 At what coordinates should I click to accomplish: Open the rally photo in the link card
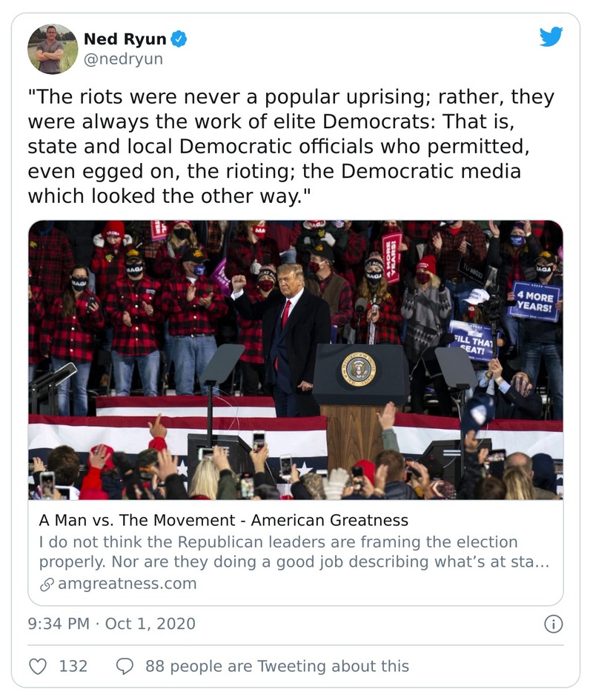(x=295, y=359)
